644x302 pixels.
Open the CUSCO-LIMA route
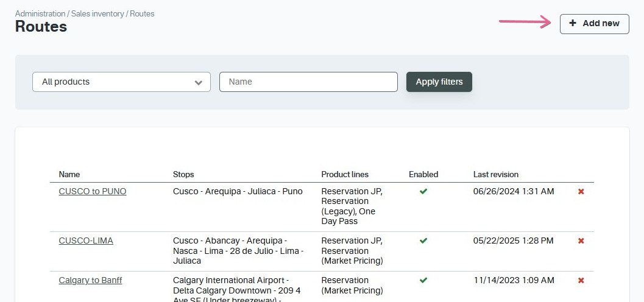click(86, 241)
